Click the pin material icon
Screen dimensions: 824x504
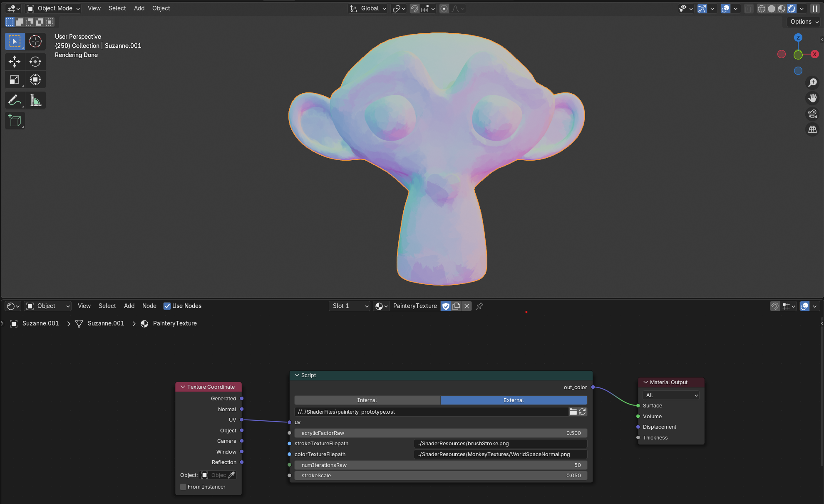(479, 306)
